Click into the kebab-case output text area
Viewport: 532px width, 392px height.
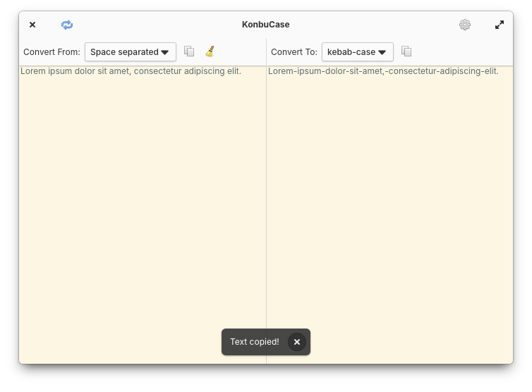390,215
